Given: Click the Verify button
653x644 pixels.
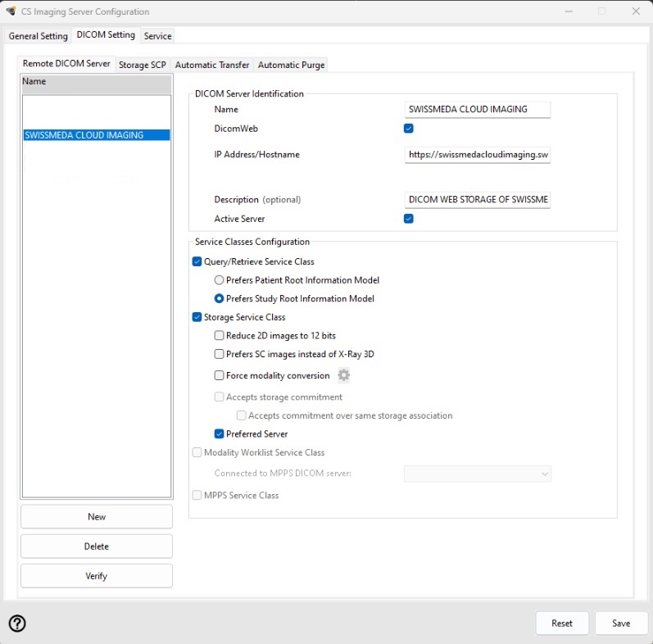Looking at the screenshot, I should tap(97, 576).
